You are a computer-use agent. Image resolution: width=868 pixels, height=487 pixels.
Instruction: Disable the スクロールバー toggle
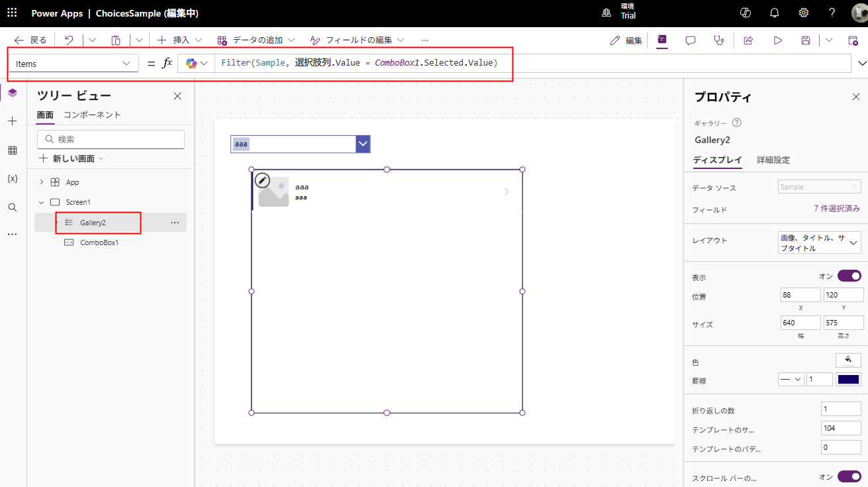click(x=849, y=476)
